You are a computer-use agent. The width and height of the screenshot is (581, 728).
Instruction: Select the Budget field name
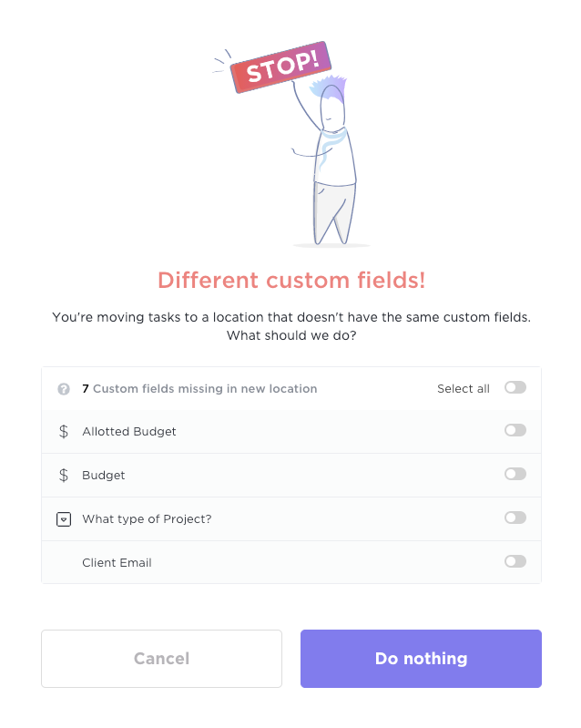click(x=104, y=476)
